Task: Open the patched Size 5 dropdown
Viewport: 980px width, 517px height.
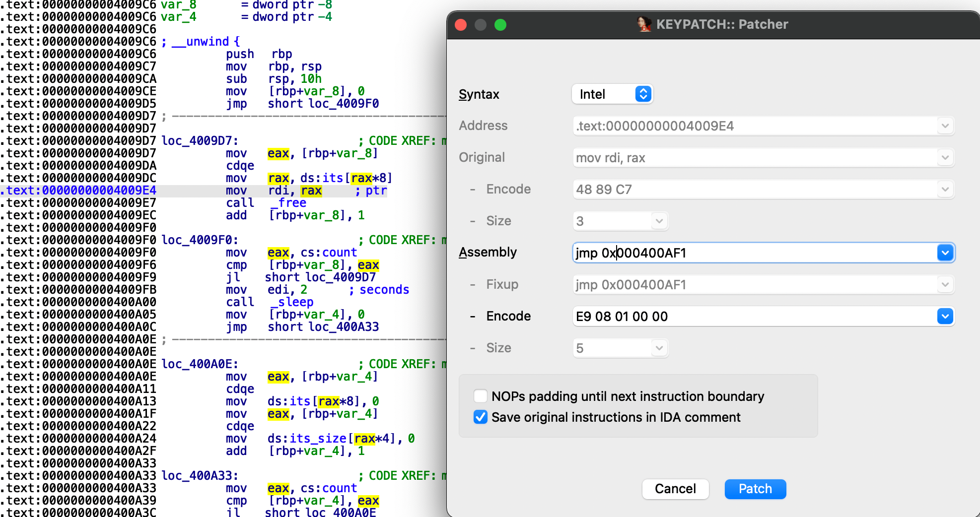Action: pos(659,348)
